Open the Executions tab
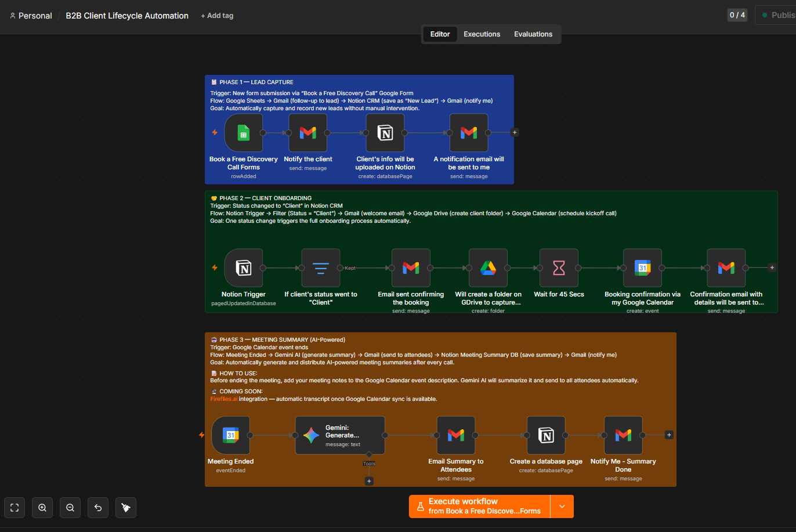 (x=482, y=34)
